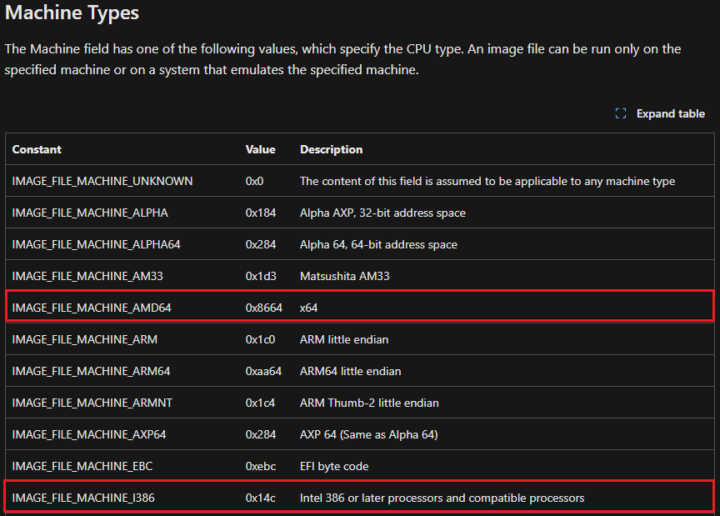
Task: Click the 0xaa64 value cell
Action: [x=264, y=371]
